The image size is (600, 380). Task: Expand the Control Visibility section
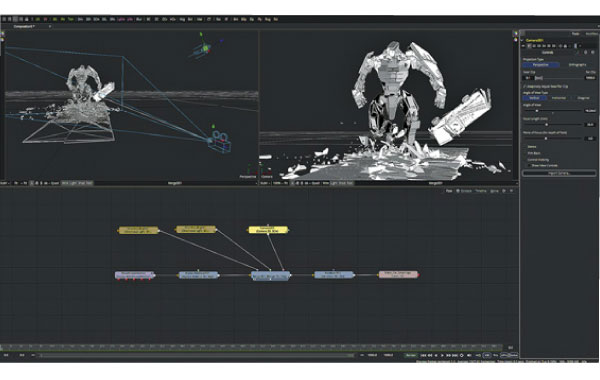pos(538,159)
